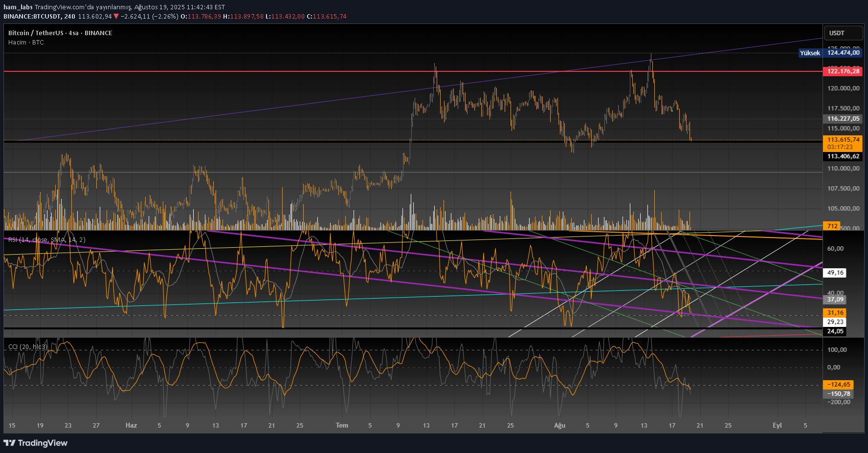Image resolution: width=868 pixels, height=453 pixels.
Task: Click the Ağu month label on time axis
Action: tap(559, 426)
